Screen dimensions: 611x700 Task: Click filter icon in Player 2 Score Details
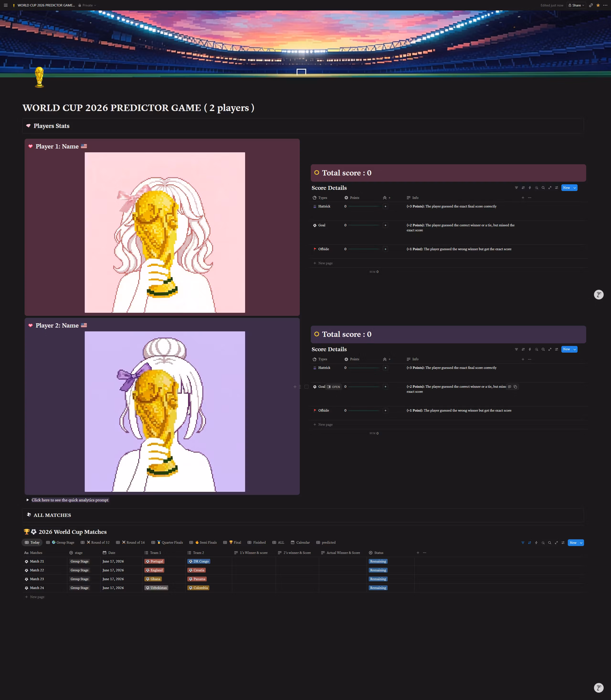point(516,349)
